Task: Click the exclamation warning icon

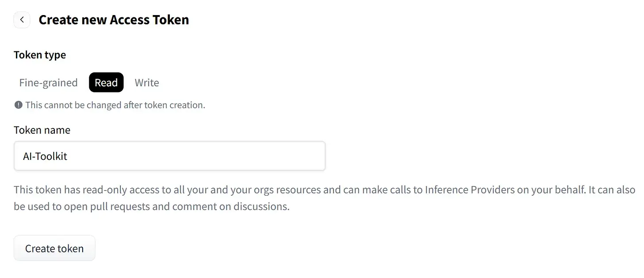Action: 18,105
